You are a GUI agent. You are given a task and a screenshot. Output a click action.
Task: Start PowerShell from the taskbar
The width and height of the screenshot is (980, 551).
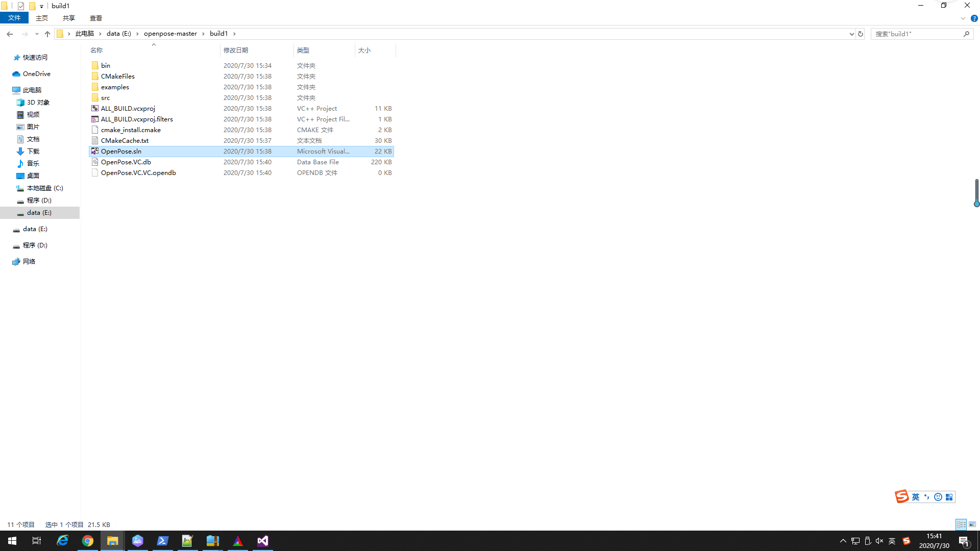162,541
